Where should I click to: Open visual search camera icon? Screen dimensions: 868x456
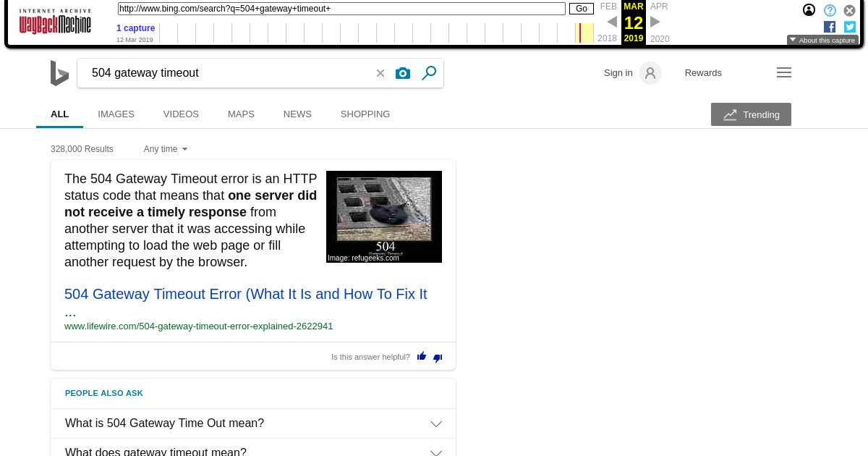tap(403, 73)
